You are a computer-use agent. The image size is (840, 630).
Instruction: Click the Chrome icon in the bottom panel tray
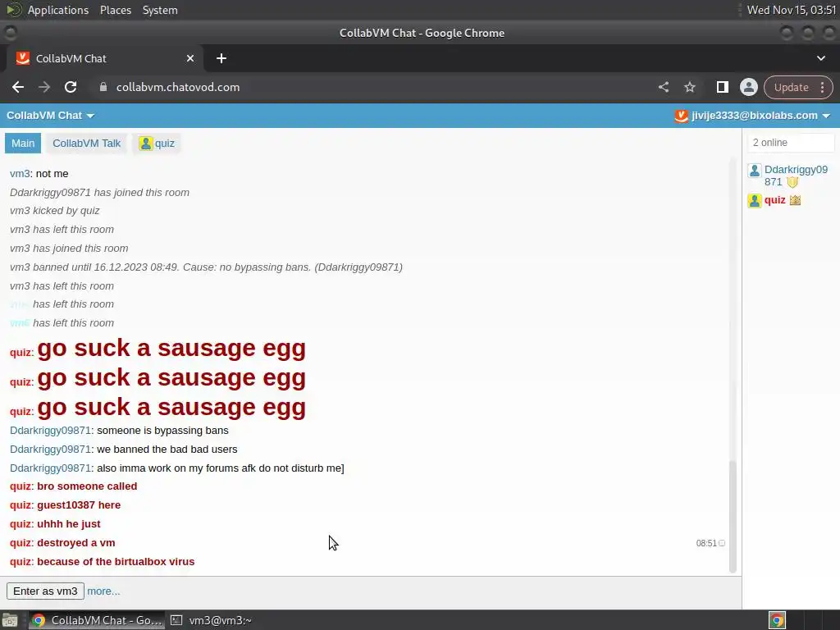click(777, 620)
